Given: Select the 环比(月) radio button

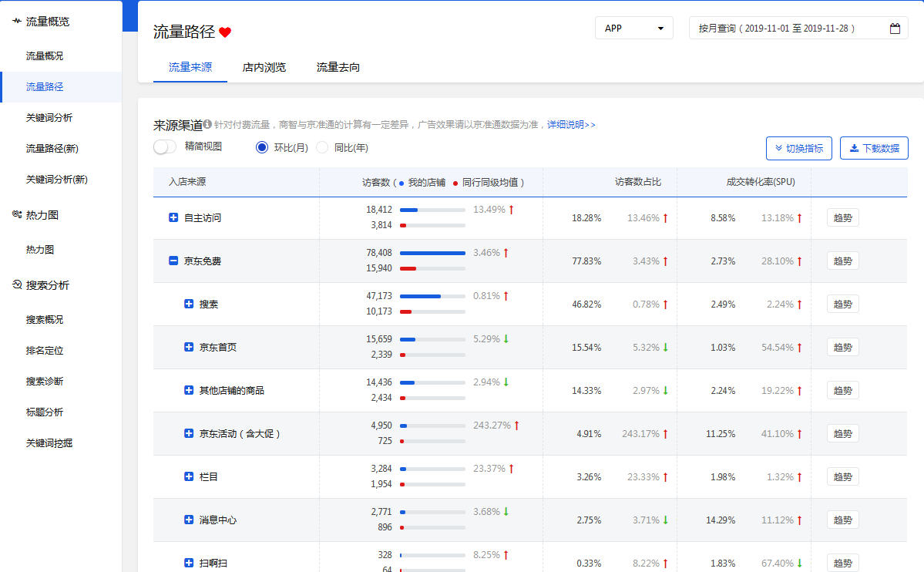Looking at the screenshot, I should 262,147.
